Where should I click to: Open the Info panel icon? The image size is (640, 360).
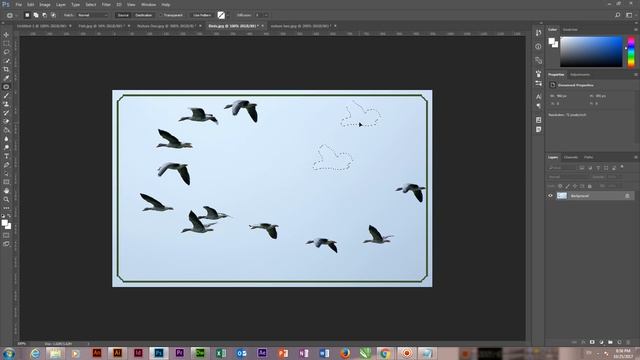tap(538, 47)
